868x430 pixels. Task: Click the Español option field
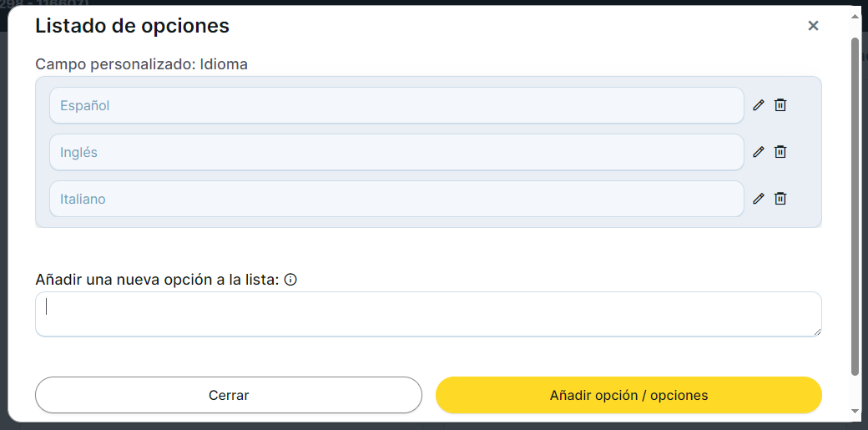(396, 106)
